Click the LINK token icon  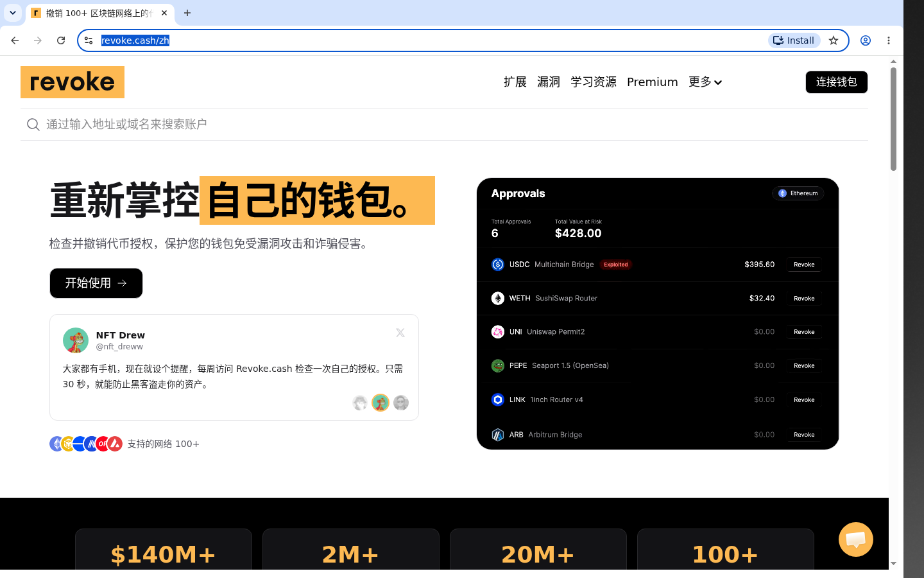498,399
